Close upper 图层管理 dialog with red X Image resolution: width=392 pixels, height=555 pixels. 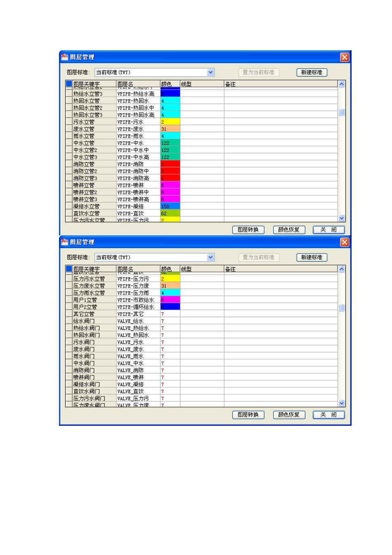tap(345, 57)
